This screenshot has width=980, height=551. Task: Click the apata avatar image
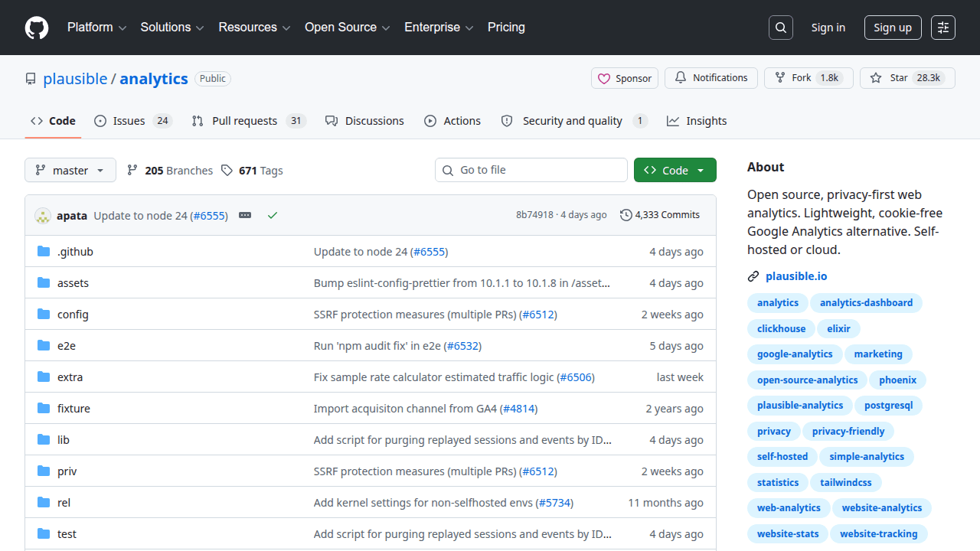pos(43,216)
